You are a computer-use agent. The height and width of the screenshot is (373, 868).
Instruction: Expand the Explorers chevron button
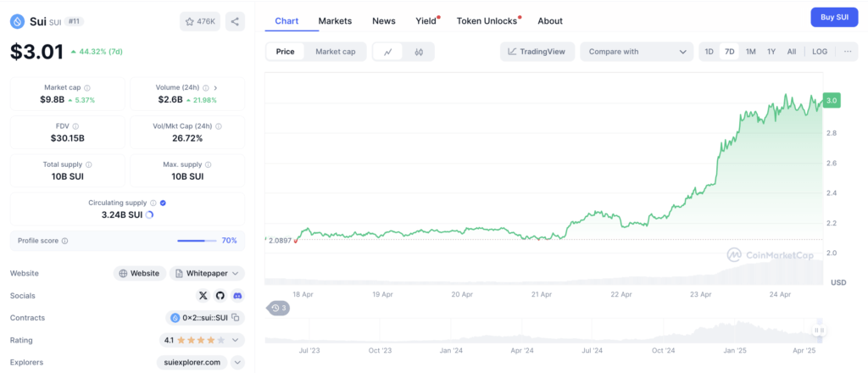237,363
